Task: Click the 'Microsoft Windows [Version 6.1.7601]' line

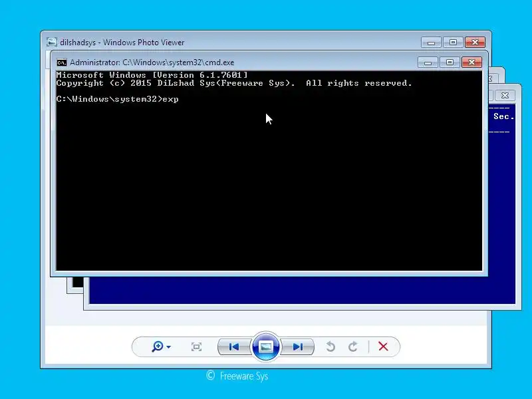Action: [152, 75]
